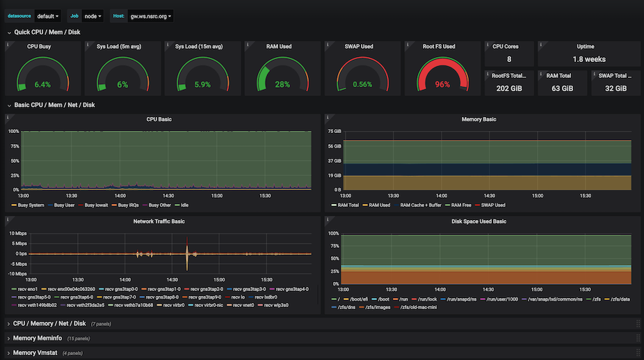This screenshot has width=644, height=360.
Task: Click the /zfs/images legend color swatch
Action: [361, 306]
